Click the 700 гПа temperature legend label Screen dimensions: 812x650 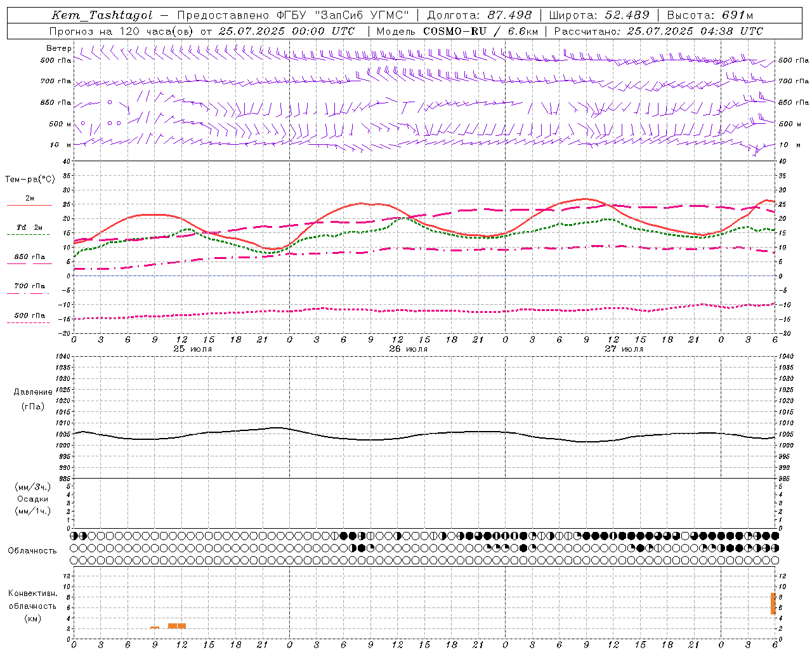(x=30, y=286)
